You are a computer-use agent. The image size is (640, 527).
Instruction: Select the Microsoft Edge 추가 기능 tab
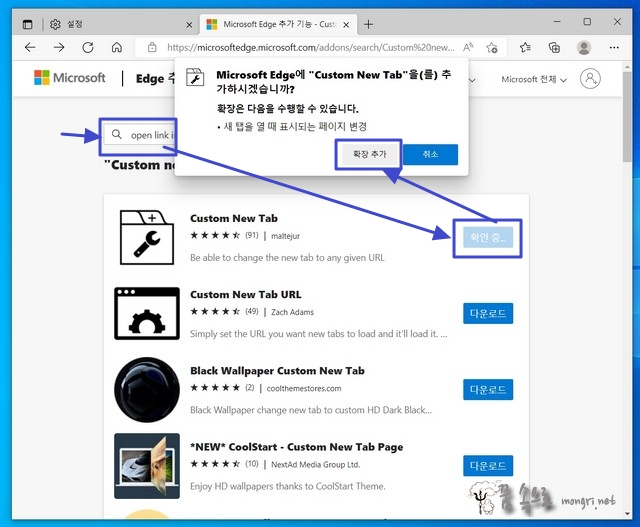click(x=278, y=24)
